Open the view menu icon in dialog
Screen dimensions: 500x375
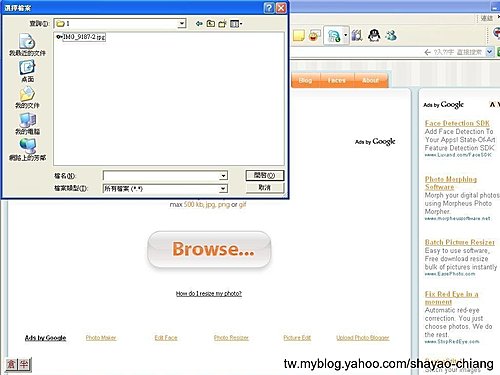point(236,23)
